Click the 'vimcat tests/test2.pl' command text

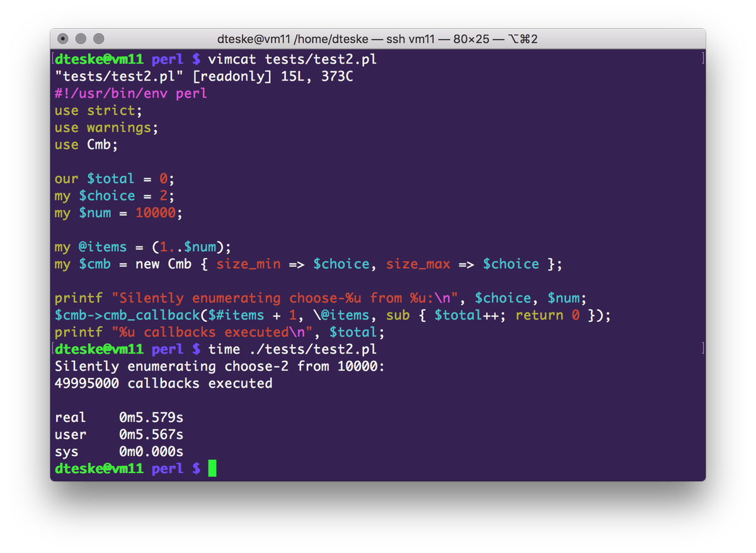pos(293,60)
